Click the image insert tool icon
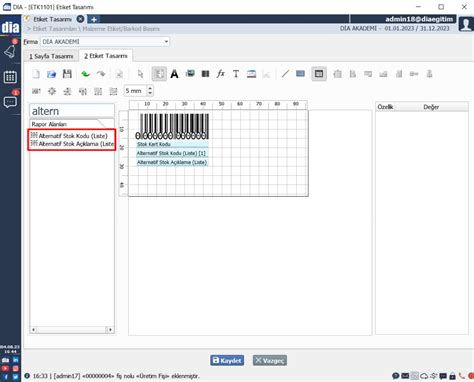The image size is (474, 382). point(190,74)
